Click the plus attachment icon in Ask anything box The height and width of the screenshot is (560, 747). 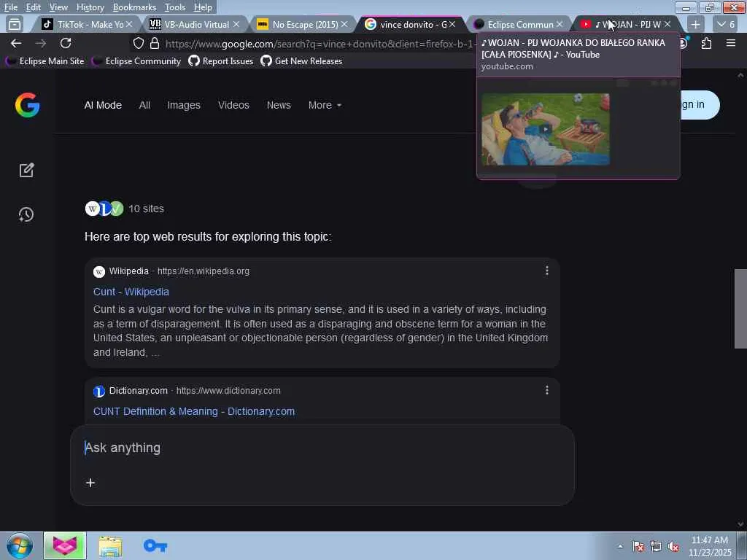click(90, 483)
